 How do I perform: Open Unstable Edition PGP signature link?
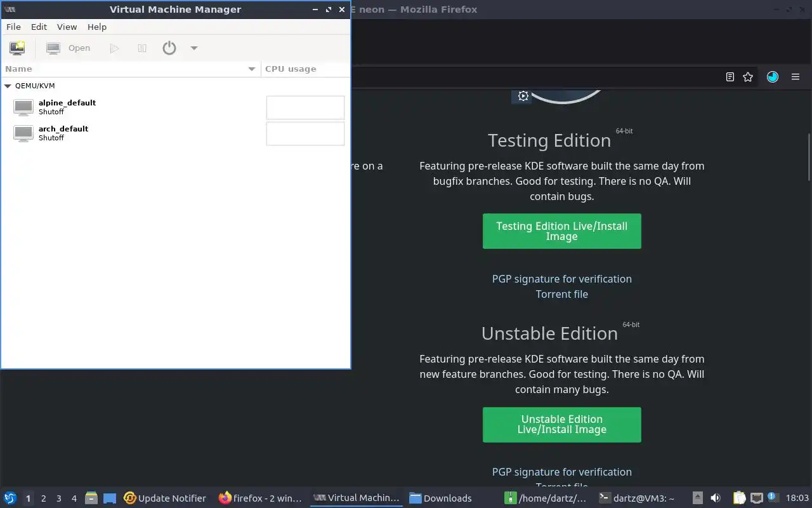[561, 472]
